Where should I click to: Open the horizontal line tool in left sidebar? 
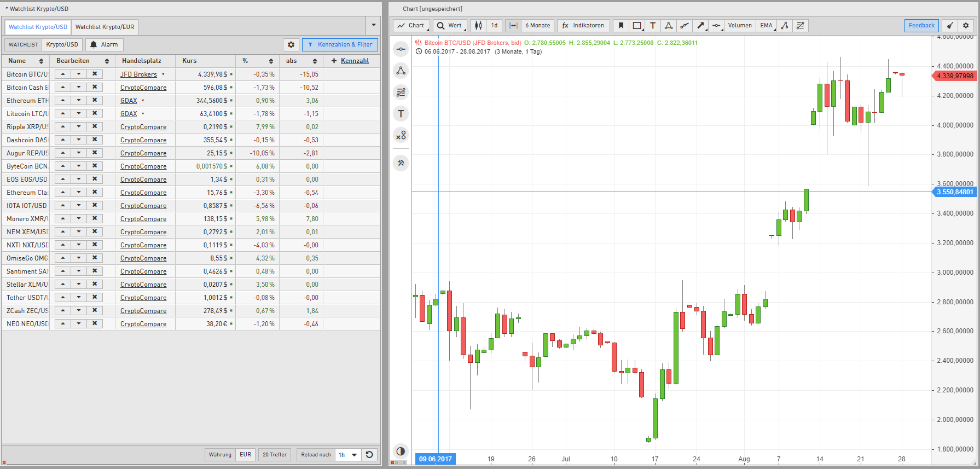pos(401,49)
